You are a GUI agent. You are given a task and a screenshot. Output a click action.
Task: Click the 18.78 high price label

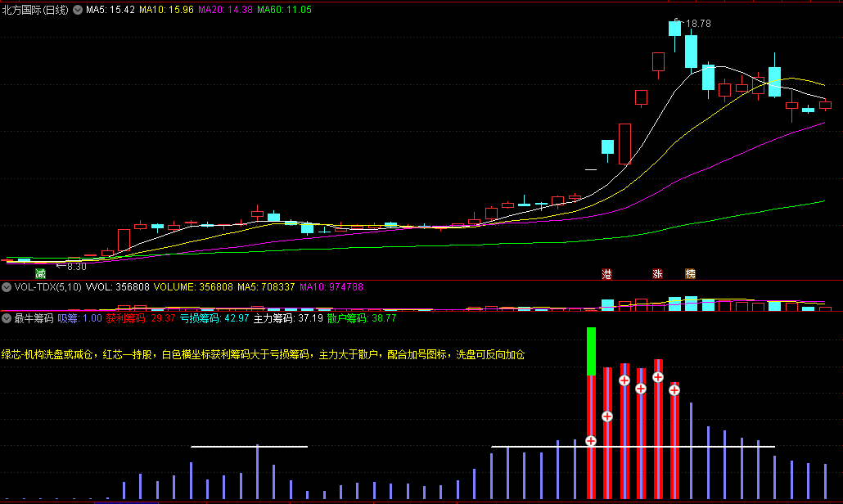[x=698, y=24]
